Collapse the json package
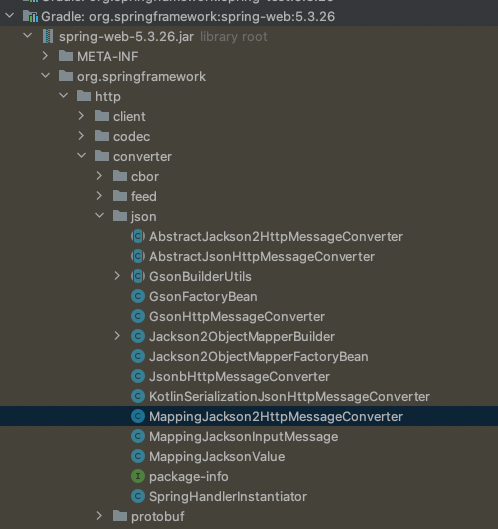The height and width of the screenshot is (529, 498). pos(100,215)
